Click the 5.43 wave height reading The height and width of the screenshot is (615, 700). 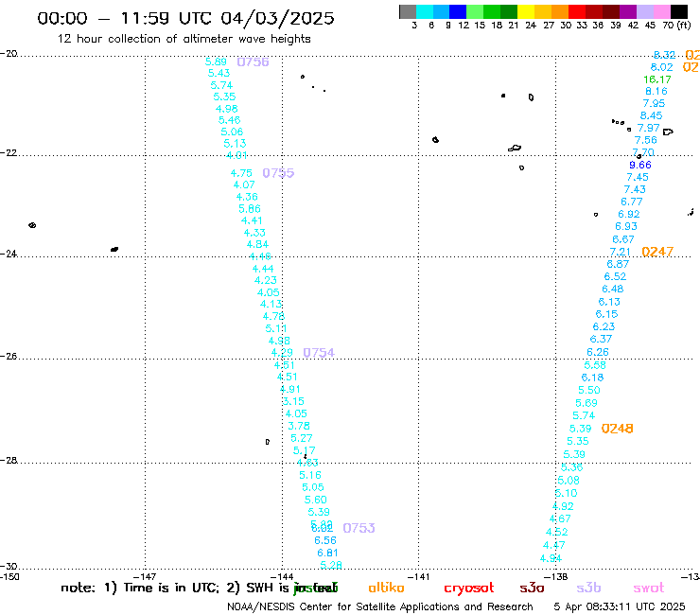[219, 73]
